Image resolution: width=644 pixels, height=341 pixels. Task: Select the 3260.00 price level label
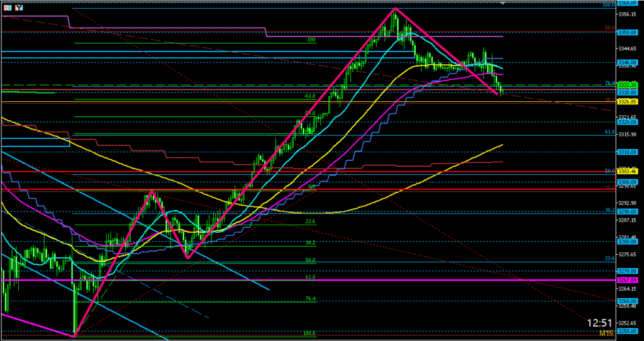(628, 301)
